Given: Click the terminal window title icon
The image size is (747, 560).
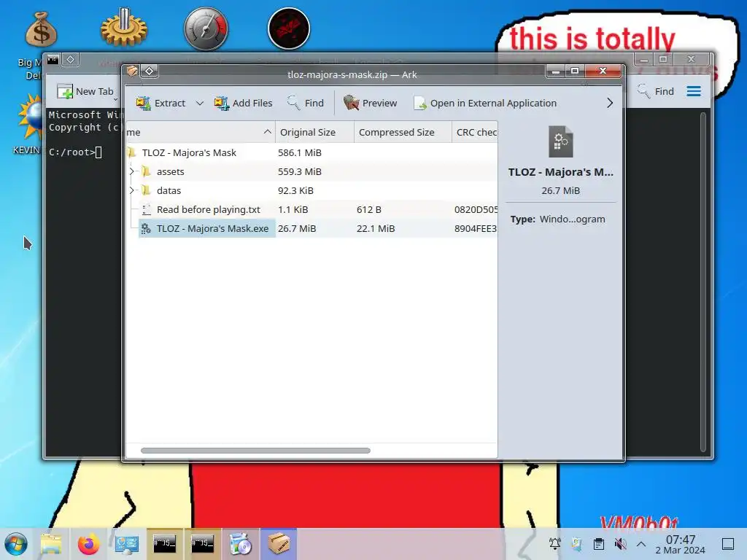Looking at the screenshot, I should [53, 60].
